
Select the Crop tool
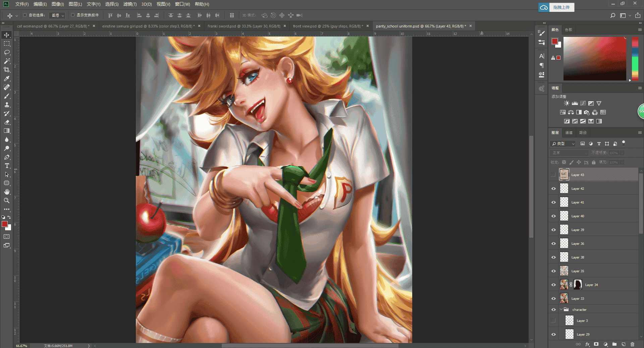pos(7,70)
